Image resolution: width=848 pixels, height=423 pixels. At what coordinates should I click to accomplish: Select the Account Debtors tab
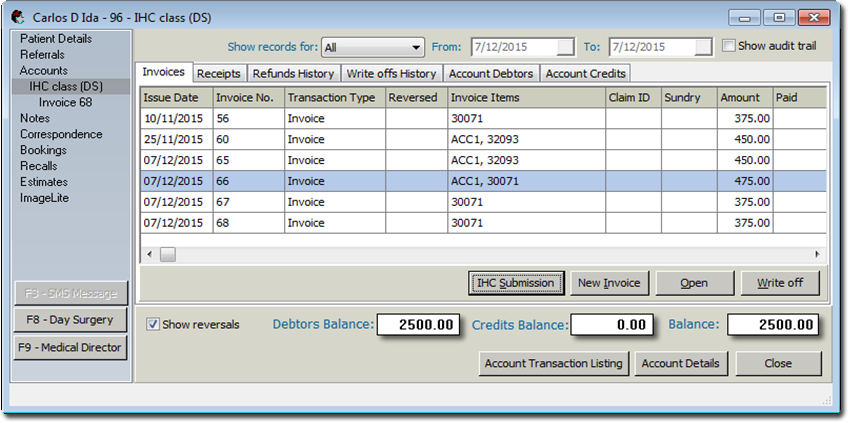490,73
